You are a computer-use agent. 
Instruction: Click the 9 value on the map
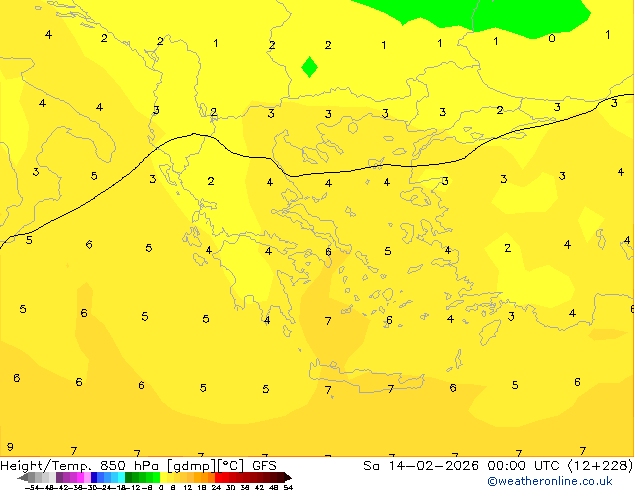[x=10, y=447]
